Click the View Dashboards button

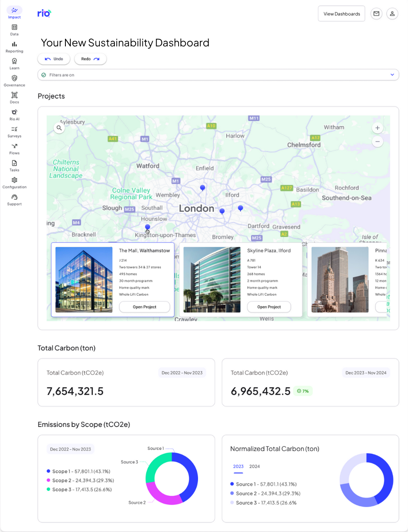coord(341,14)
